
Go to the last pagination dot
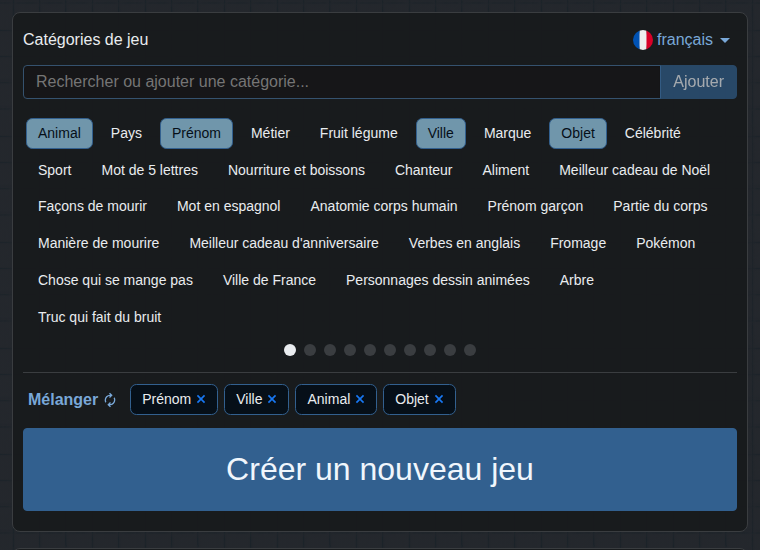pos(470,350)
